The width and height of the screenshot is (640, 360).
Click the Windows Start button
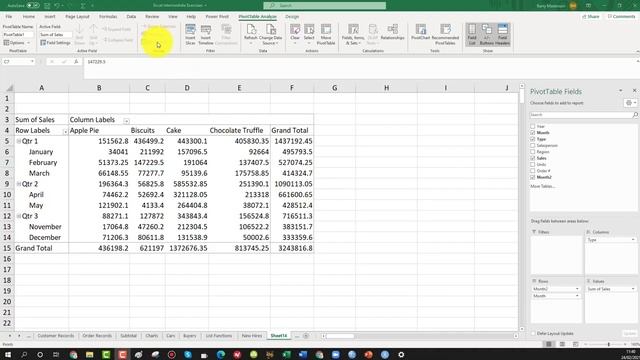[x=8, y=354]
